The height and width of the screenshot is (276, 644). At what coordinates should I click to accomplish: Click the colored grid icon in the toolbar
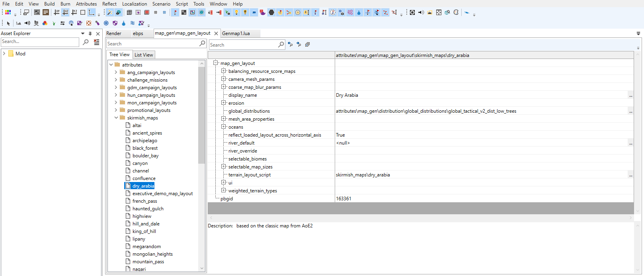pos(8,12)
